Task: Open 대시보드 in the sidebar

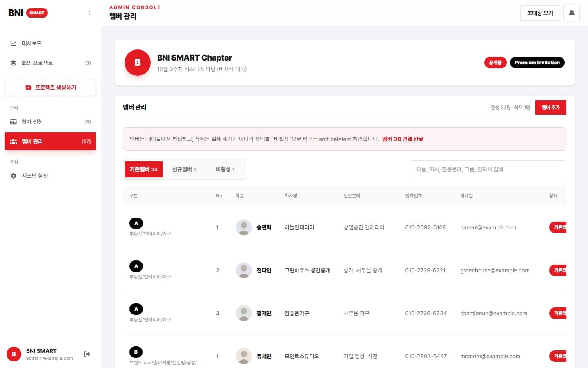Action: click(x=50, y=43)
